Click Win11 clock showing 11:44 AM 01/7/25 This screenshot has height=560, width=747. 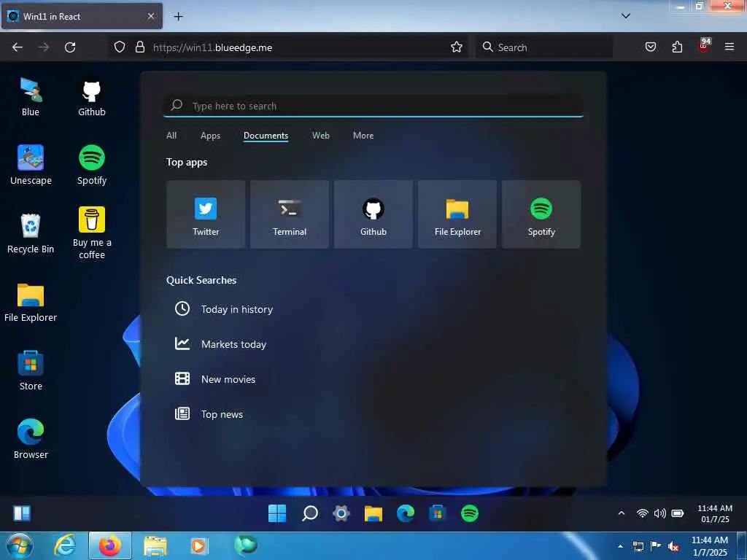715,514
